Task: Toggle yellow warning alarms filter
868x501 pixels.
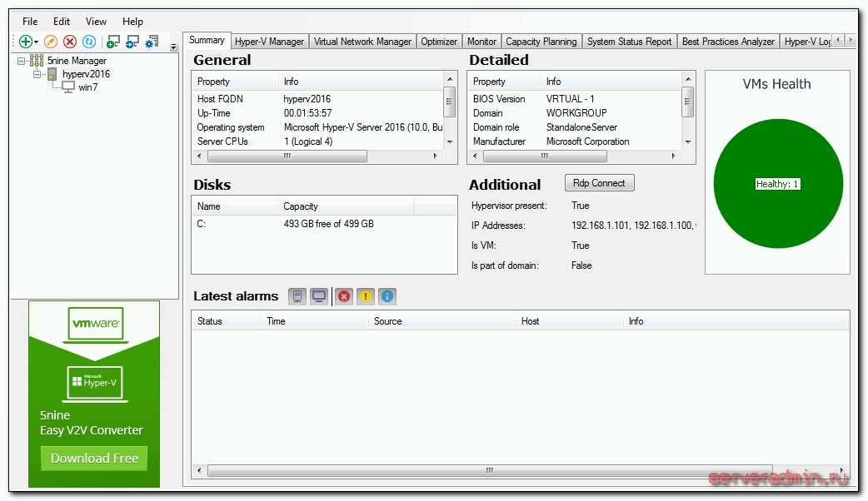Action: coord(366,296)
